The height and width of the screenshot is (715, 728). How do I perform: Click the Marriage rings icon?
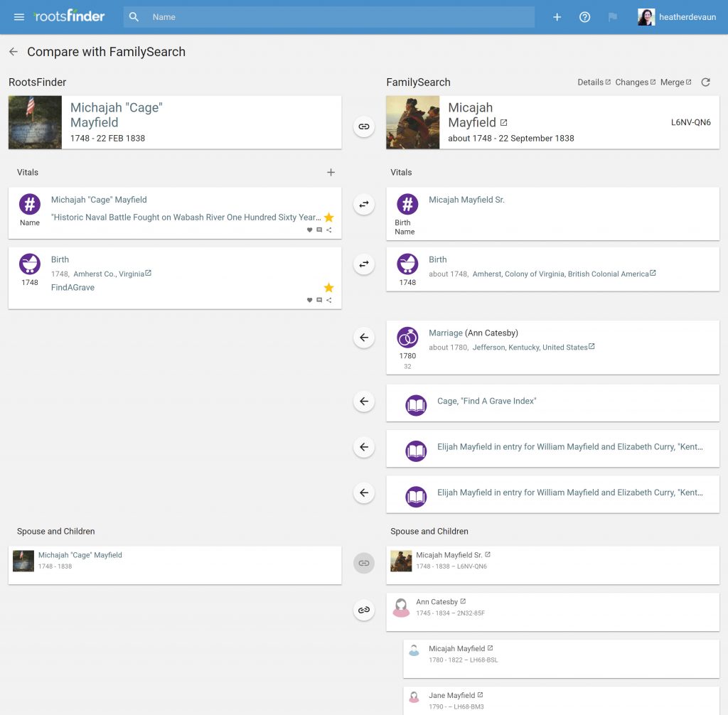[407, 338]
